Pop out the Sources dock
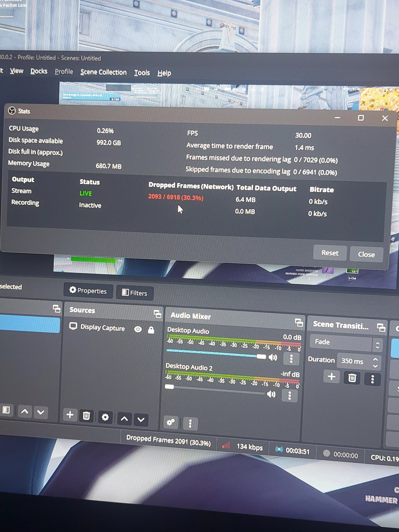The image size is (399, 532). pos(158,314)
